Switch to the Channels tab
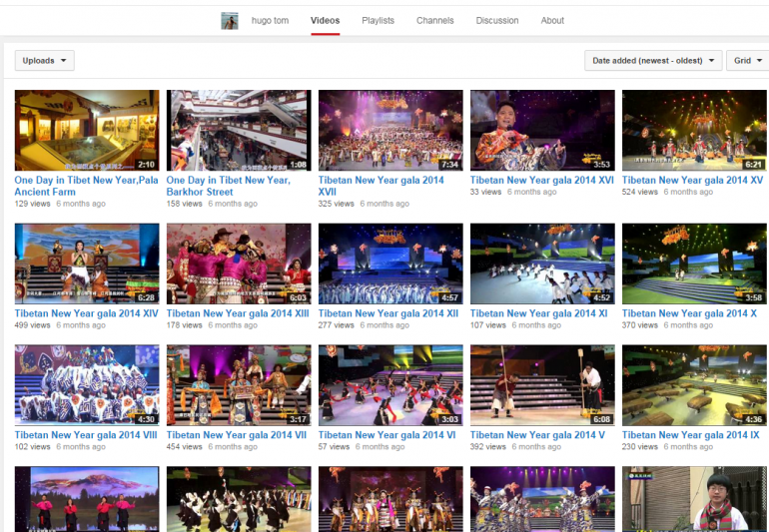 pyautogui.click(x=435, y=21)
